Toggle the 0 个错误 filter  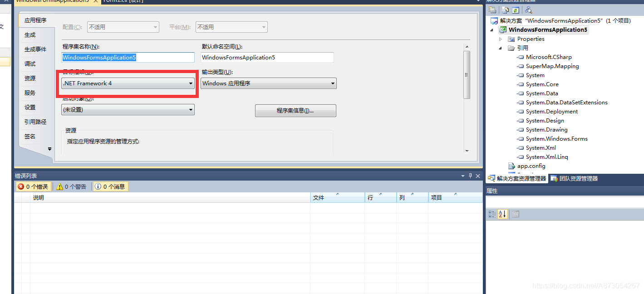click(33, 186)
